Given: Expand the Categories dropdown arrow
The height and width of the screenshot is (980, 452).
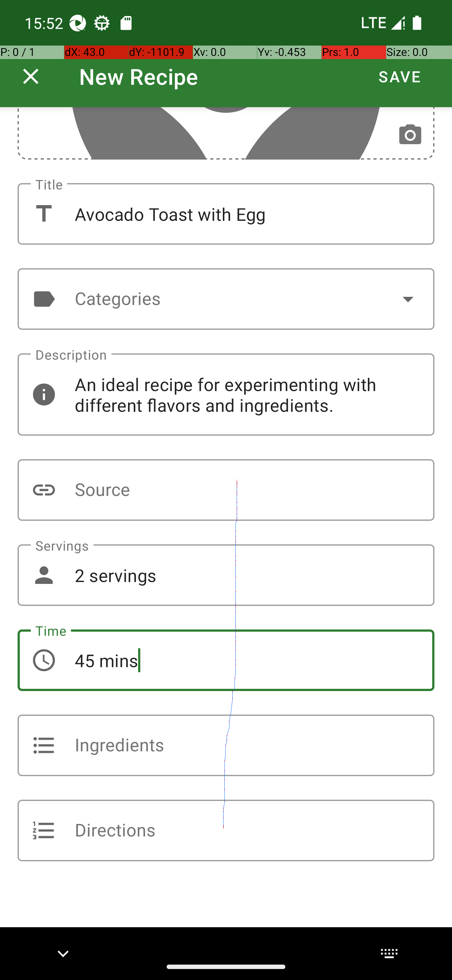Looking at the screenshot, I should [407, 299].
